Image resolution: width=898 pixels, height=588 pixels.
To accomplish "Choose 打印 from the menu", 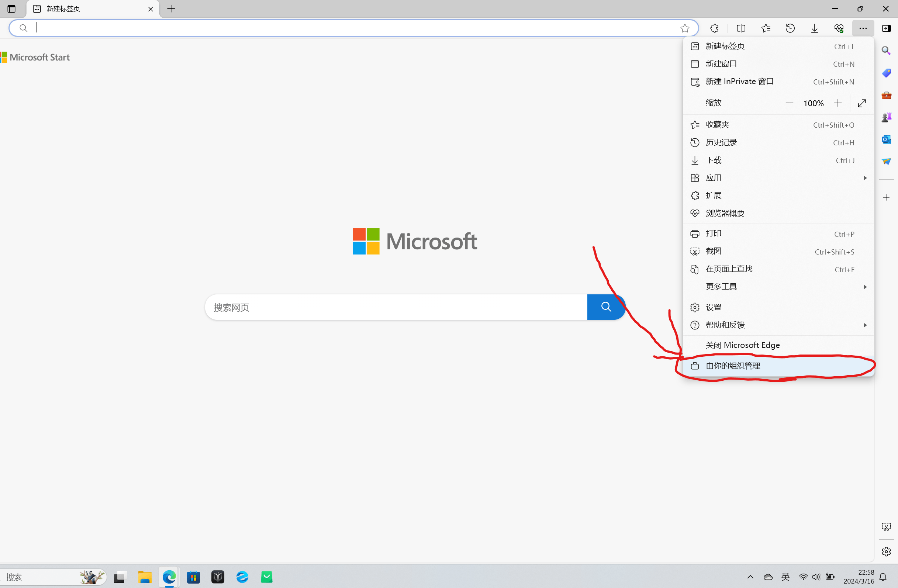I will coord(778,234).
